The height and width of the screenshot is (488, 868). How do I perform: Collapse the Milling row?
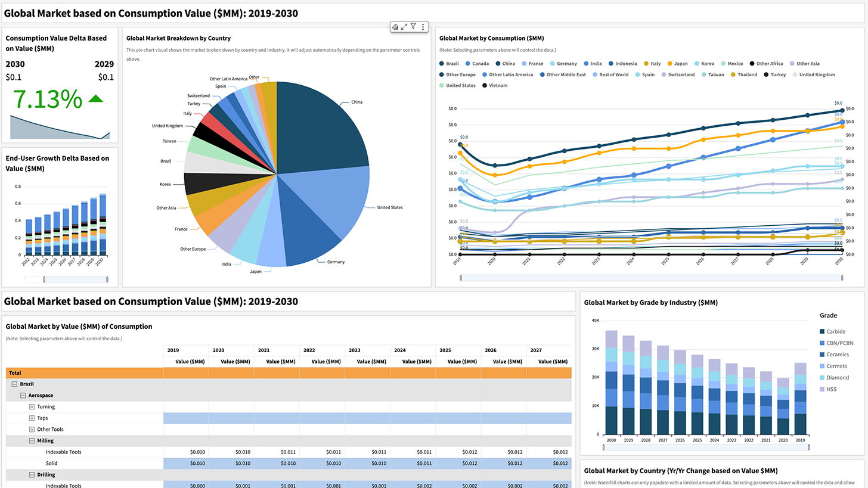(32, 441)
